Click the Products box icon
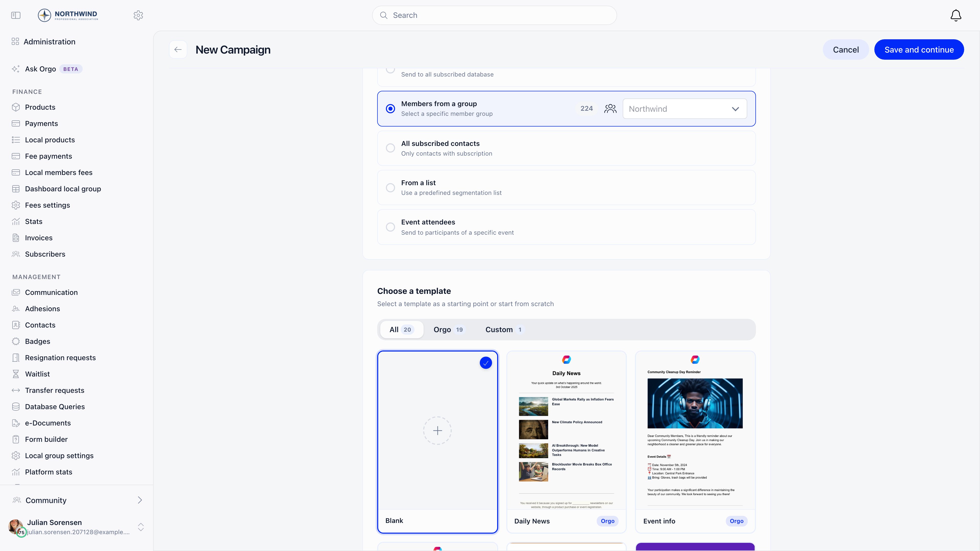Image resolution: width=980 pixels, height=551 pixels. coord(16,107)
